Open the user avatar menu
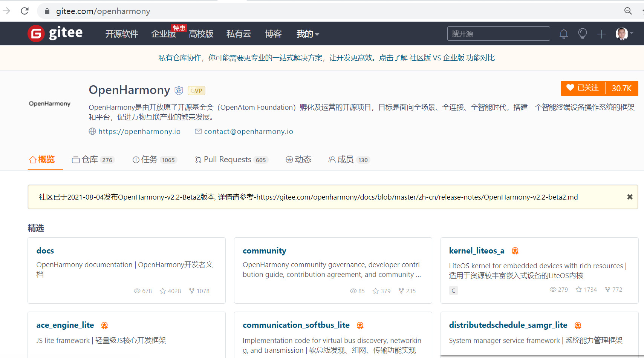 [624, 34]
